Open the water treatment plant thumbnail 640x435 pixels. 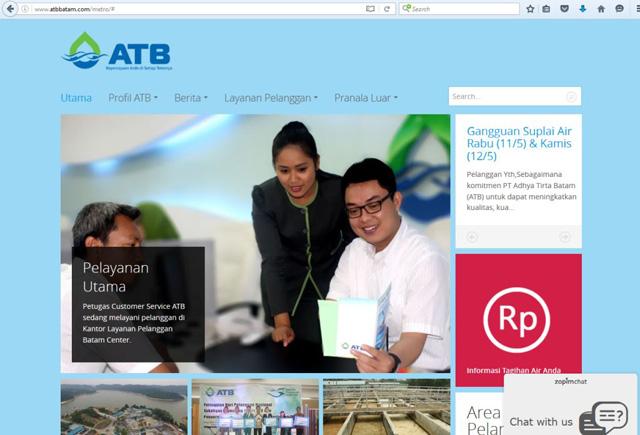coord(387,407)
